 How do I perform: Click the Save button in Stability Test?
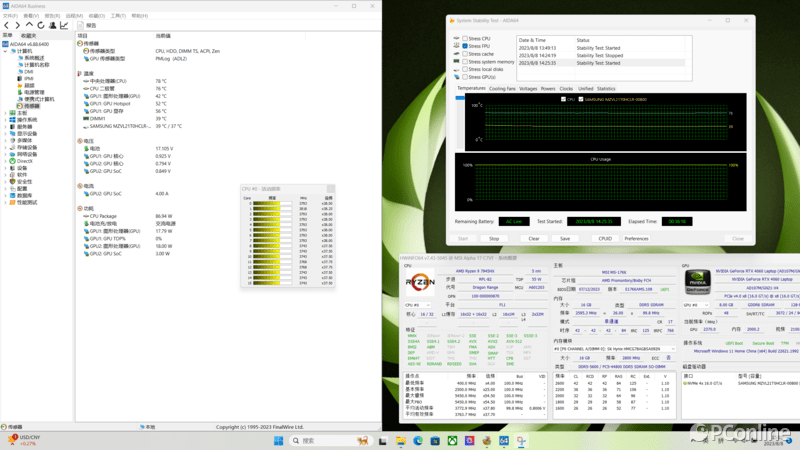pyautogui.click(x=565, y=239)
